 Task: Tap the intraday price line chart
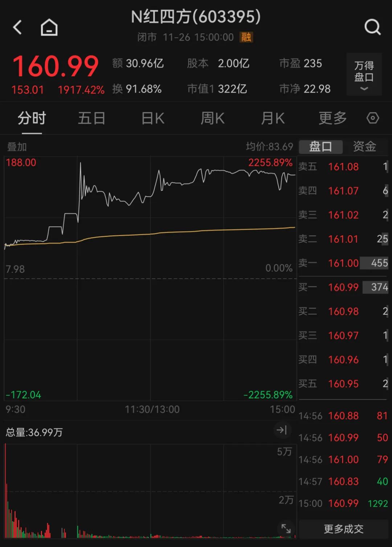(x=150, y=279)
